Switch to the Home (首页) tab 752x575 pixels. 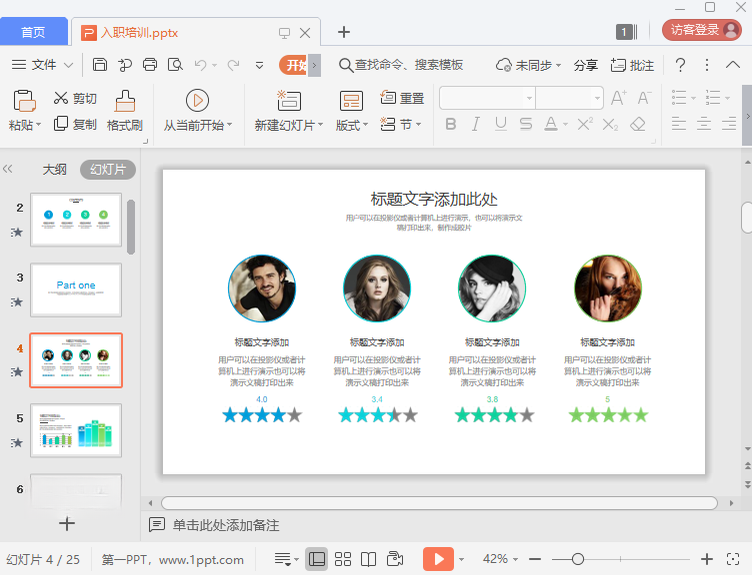(34, 32)
